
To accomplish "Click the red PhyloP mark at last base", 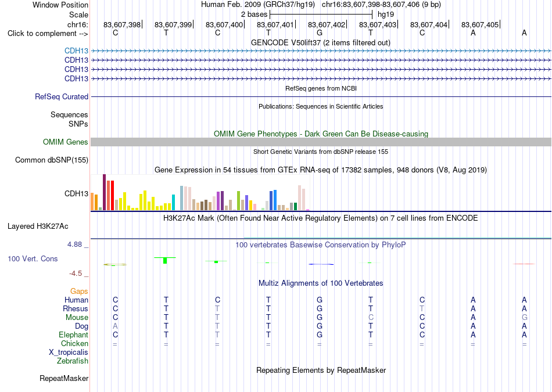I will pyautogui.click(x=524, y=264).
